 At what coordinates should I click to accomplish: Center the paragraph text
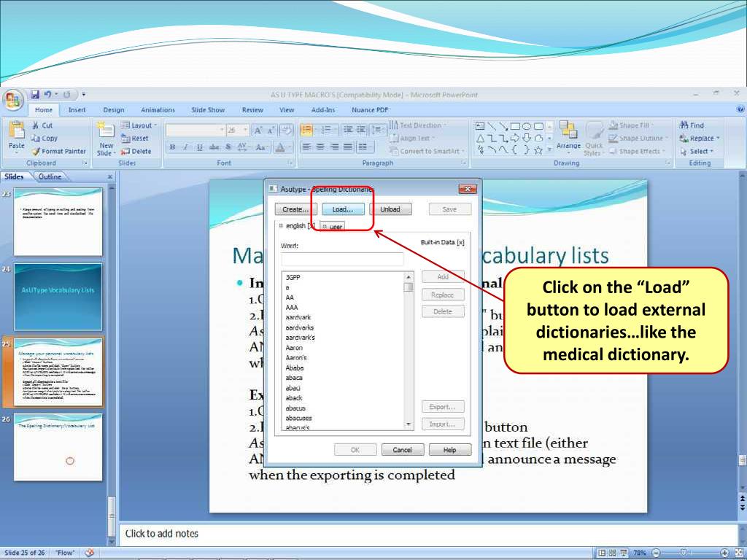321,147
